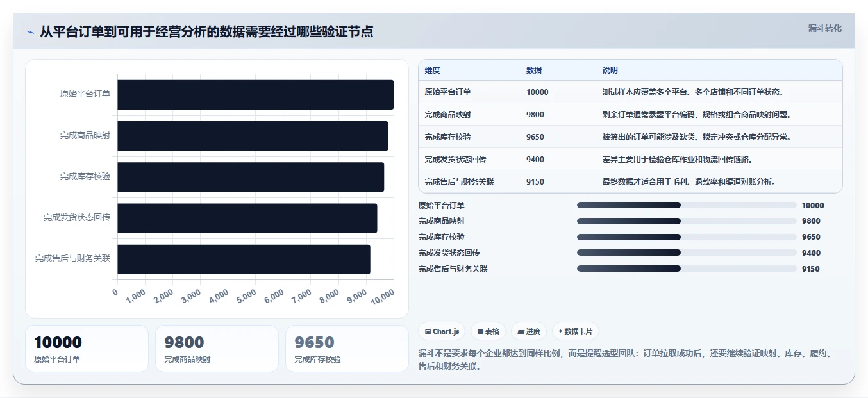Click the 10000 data card
This screenshot has width=868, height=398.
click(87, 349)
